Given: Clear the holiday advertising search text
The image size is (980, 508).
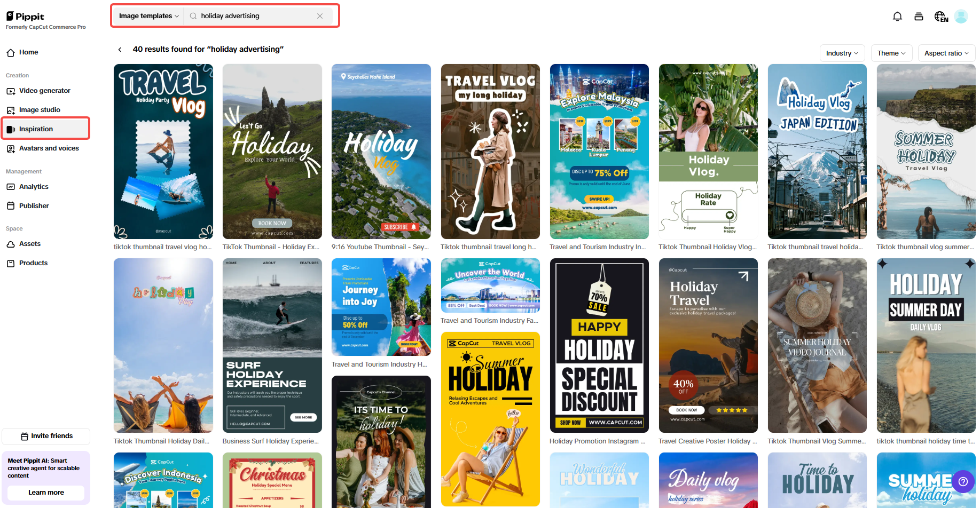Looking at the screenshot, I should tap(320, 16).
